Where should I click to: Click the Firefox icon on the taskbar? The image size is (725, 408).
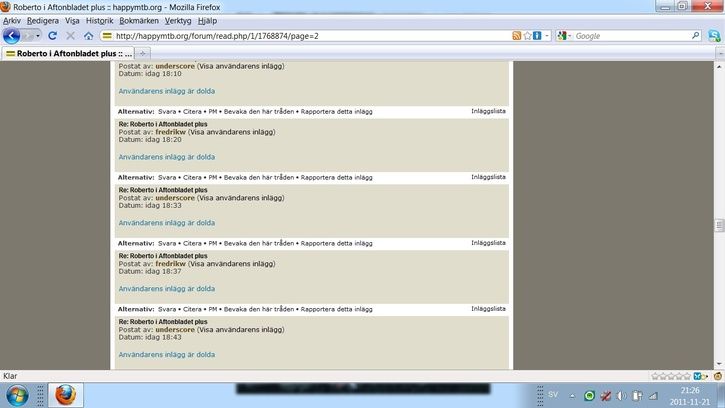click(65, 395)
